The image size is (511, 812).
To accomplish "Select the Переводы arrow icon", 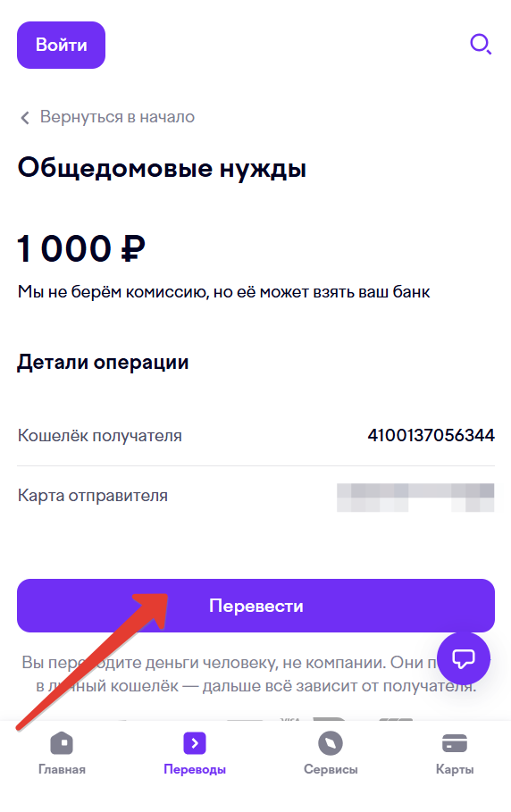I will 195,743.
